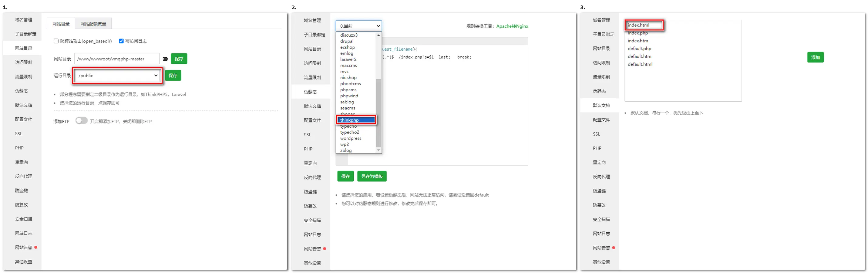Choose phpcms from the template list
The image size is (868, 273).
pyautogui.click(x=356, y=90)
